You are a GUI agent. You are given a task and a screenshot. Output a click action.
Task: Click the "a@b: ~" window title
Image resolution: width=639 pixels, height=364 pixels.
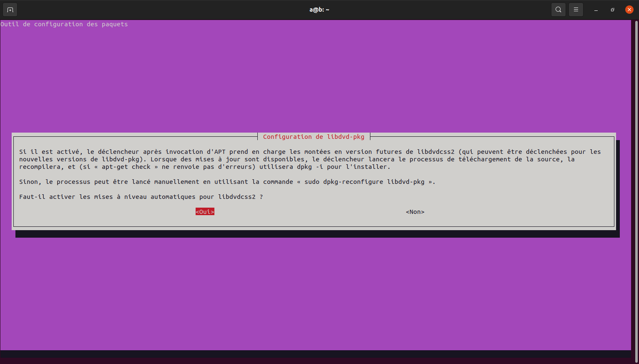tap(319, 10)
